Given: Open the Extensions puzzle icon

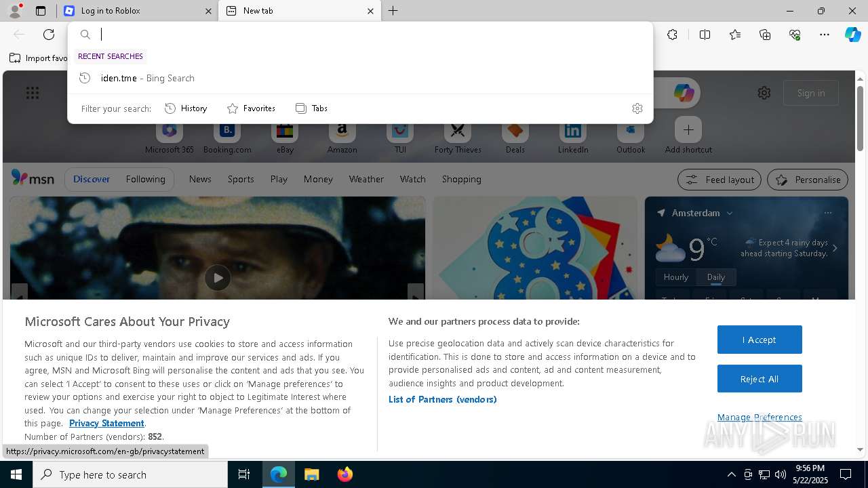Looking at the screenshot, I should (x=672, y=35).
